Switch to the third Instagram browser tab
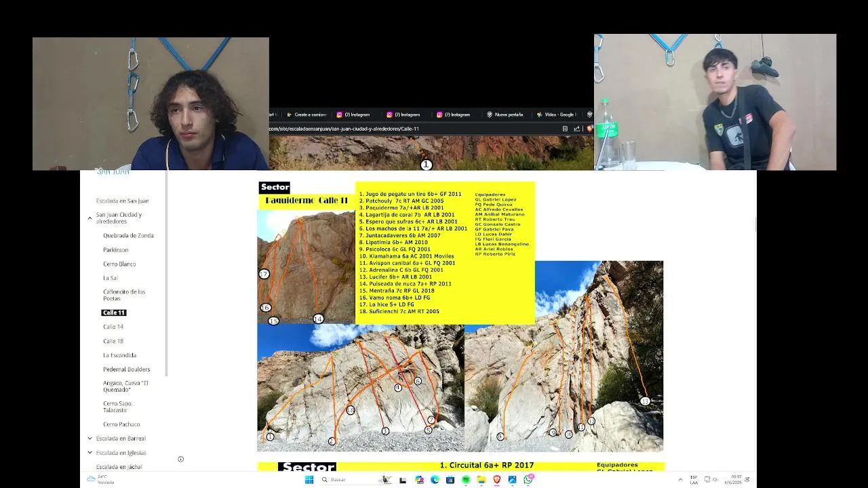 (455, 115)
